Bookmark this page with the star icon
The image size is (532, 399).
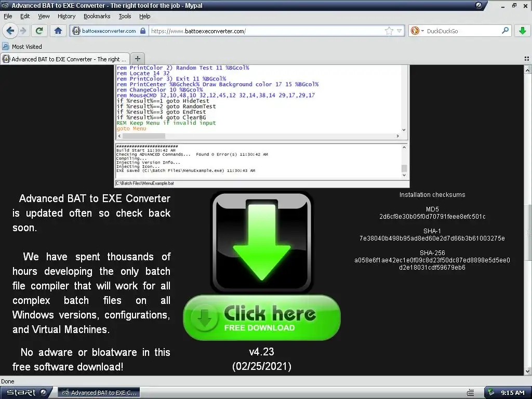point(389,31)
